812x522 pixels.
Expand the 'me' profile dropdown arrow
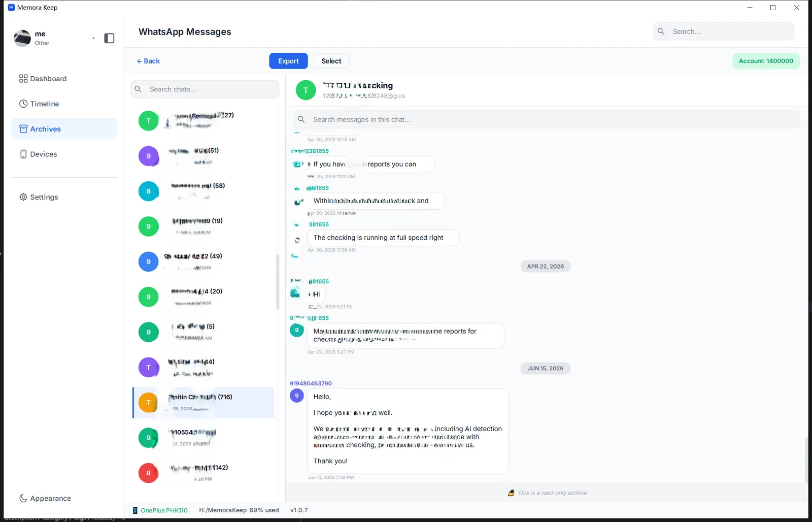(x=93, y=38)
